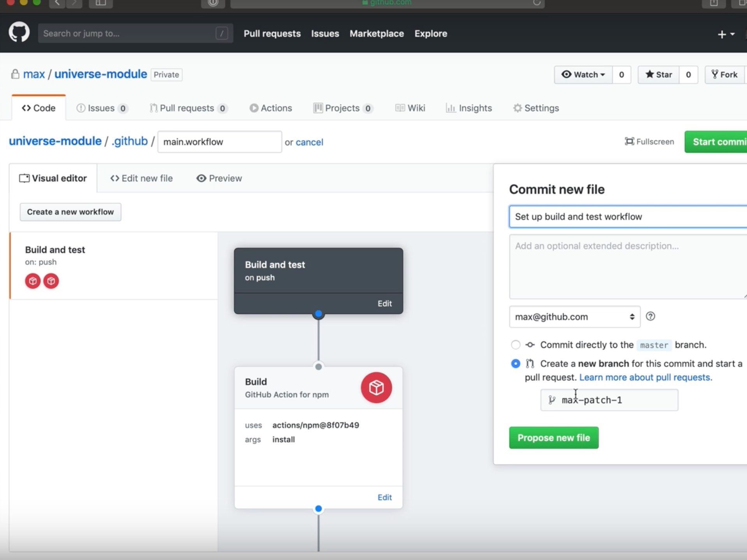Select create a new branch for this commit
The width and height of the screenshot is (747, 560).
click(516, 364)
